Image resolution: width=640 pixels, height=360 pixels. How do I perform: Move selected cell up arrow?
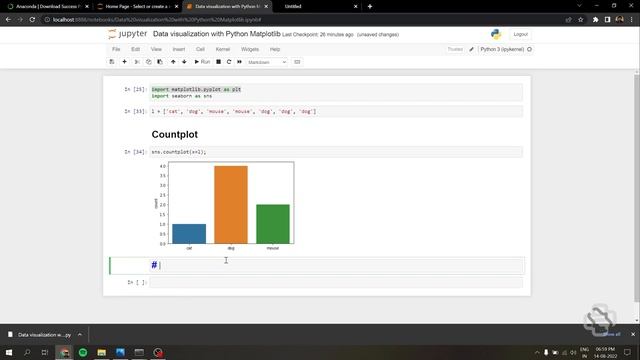173,62
